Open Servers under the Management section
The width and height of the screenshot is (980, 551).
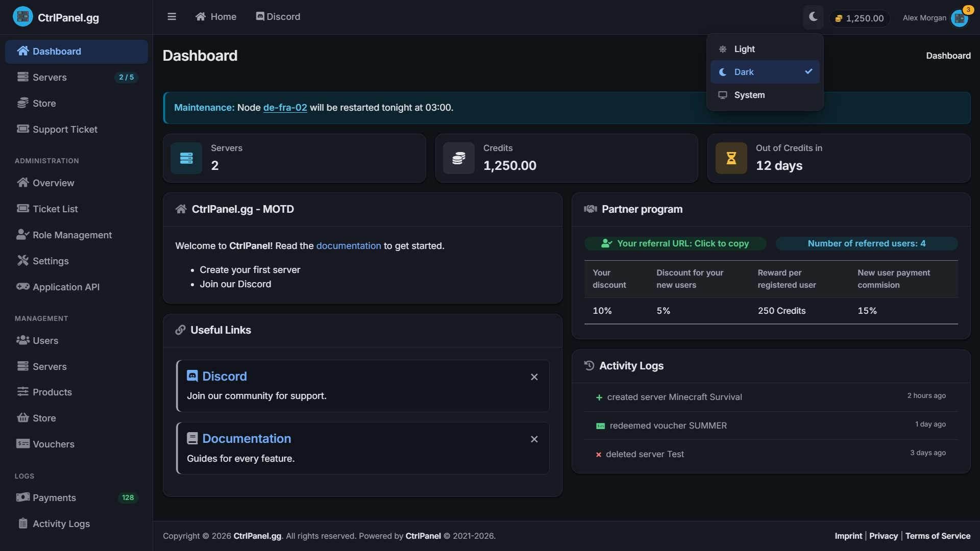[x=77, y=367]
